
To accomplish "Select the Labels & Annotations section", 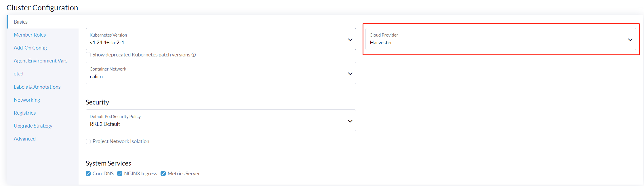I will tap(37, 87).
